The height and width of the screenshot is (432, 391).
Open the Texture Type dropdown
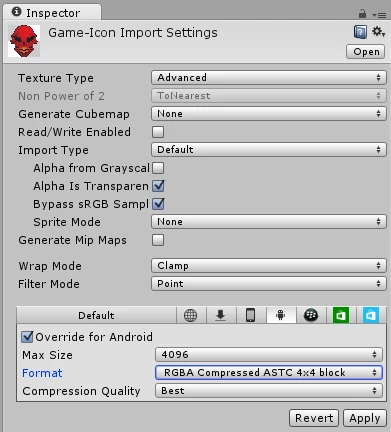click(269, 78)
